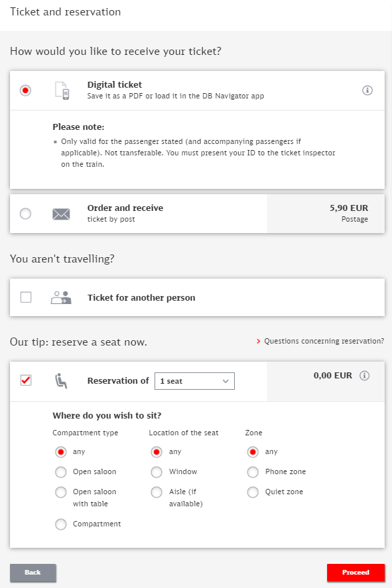Image resolution: width=392 pixels, height=588 pixels.
Task: Select Order and receive by post radio
Action: coord(25,214)
